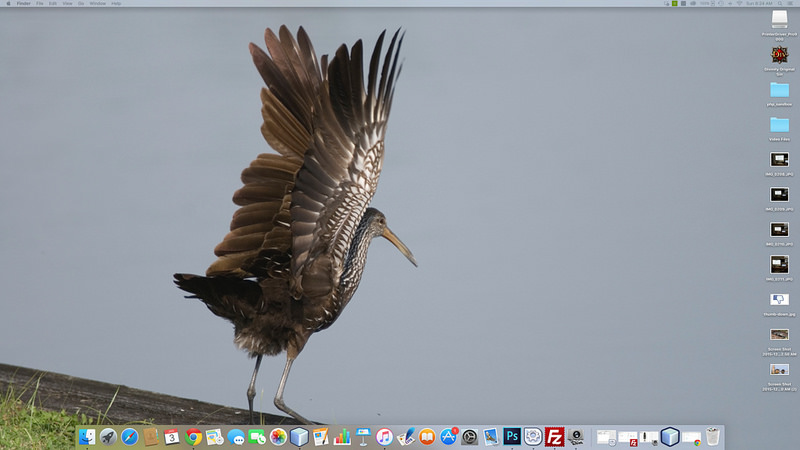Open the Window menu
Screen dimensions: 800x450
pyautogui.click(x=97, y=4)
